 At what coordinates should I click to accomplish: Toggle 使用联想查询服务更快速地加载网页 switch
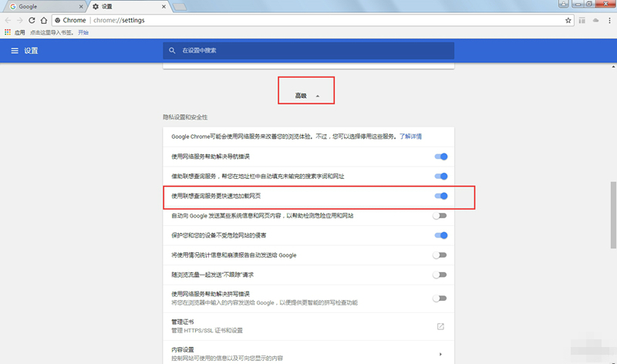(x=440, y=196)
